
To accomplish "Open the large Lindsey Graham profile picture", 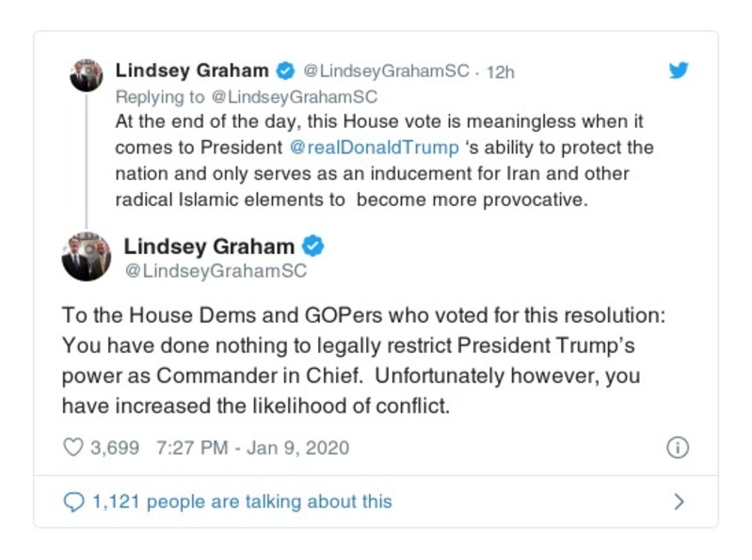I will pos(87,257).
